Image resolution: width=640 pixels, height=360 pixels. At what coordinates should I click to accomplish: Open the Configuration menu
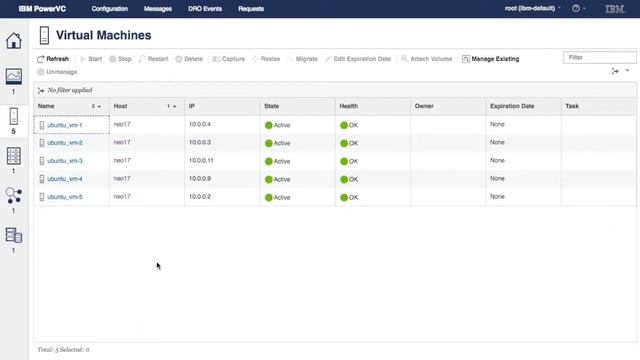[109, 9]
